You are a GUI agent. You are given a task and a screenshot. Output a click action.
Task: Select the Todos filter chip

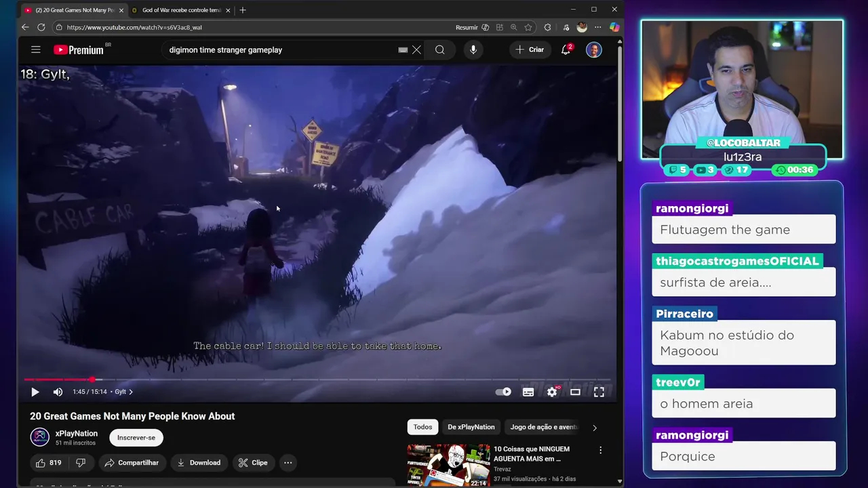coord(422,427)
